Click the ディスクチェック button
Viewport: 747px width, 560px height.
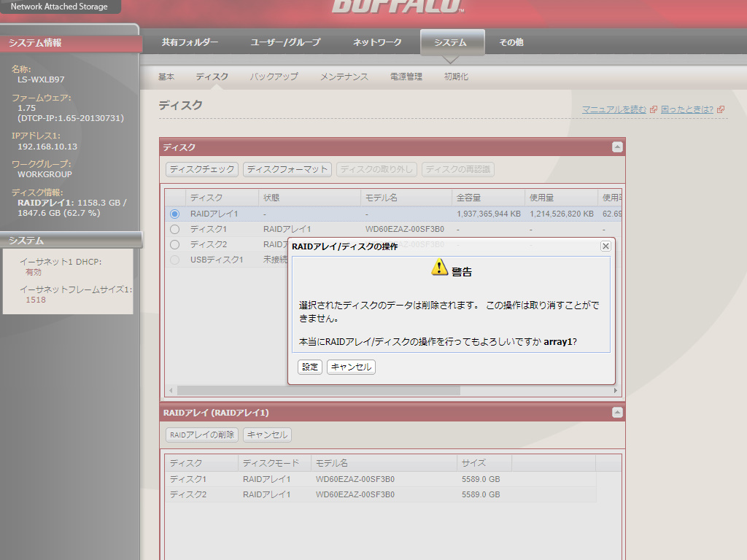202,169
